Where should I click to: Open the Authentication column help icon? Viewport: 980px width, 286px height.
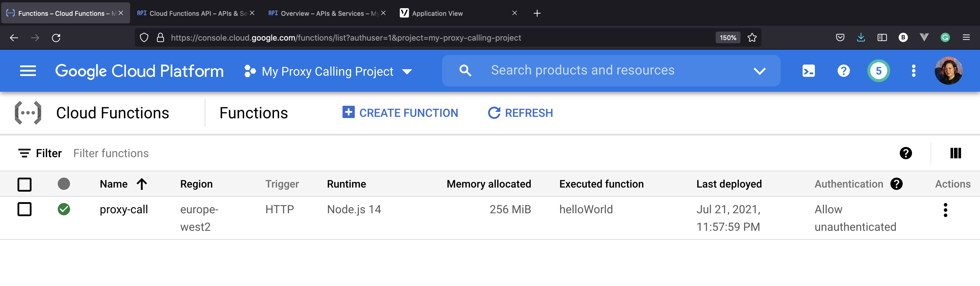pyautogui.click(x=896, y=184)
